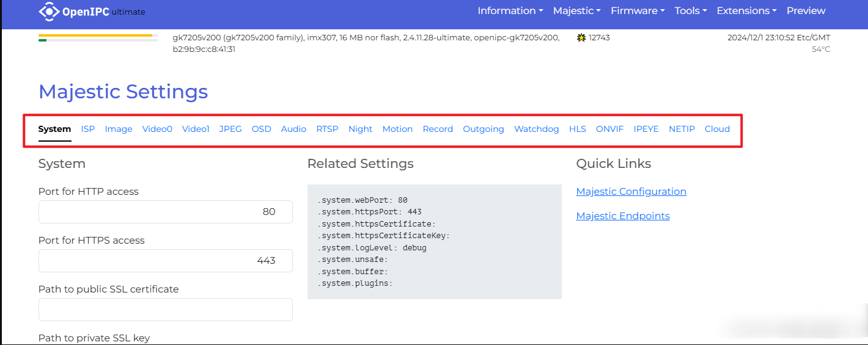Open the Information dropdown menu
The image size is (868, 345).
click(x=510, y=11)
